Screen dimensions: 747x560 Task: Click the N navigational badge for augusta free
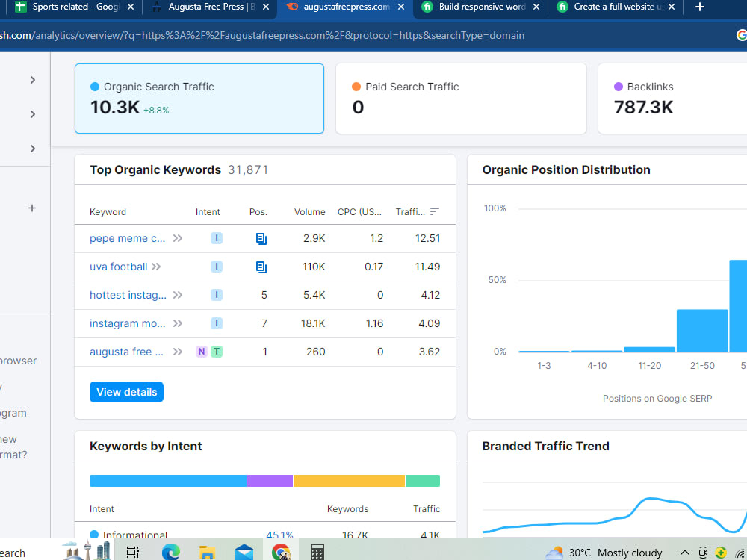(202, 352)
